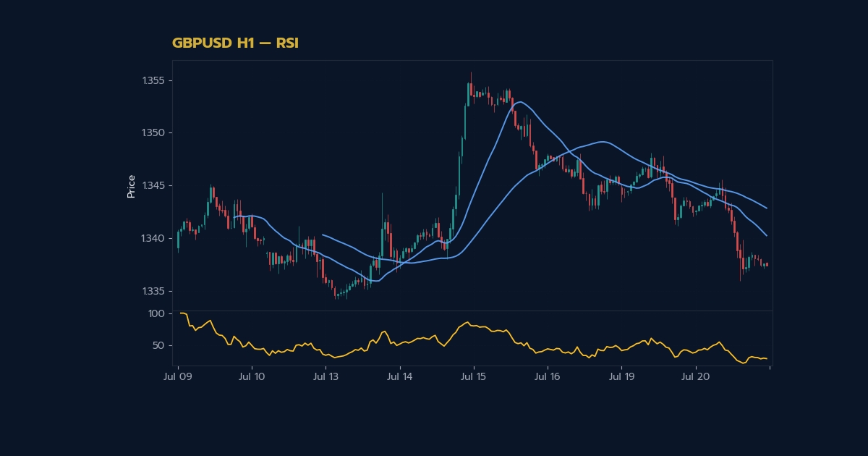
Task: Click the Price axis title
Action: pos(131,186)
